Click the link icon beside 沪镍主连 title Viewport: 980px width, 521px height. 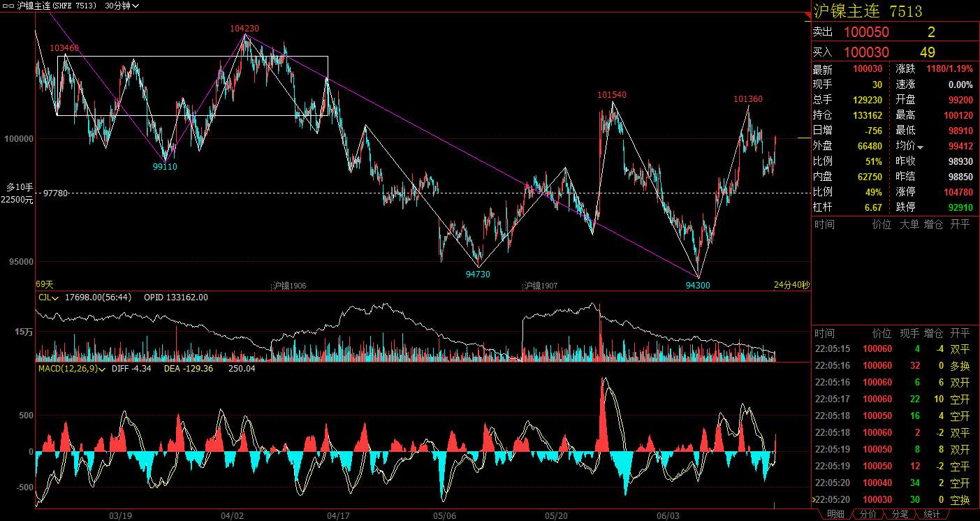[8, 6]
